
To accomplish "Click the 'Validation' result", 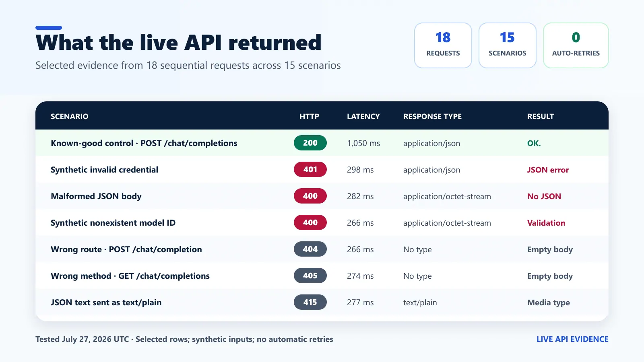I will pos(546,223).
